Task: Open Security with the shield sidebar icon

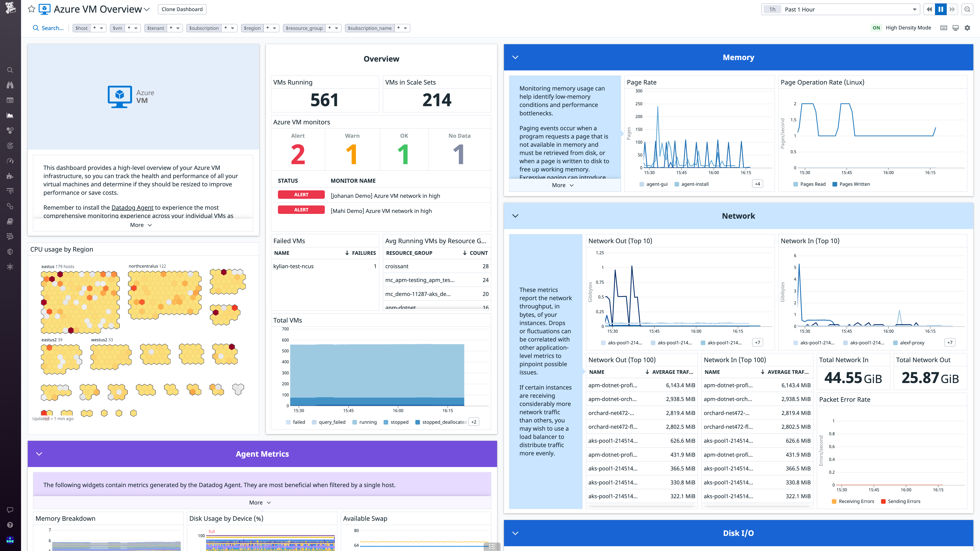Action: (x=10, y=251)
